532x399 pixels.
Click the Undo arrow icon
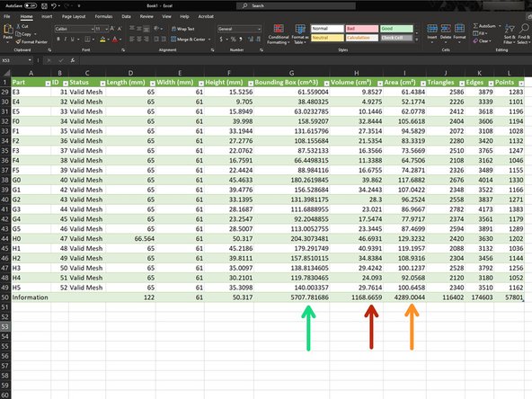tap(54, 5)
